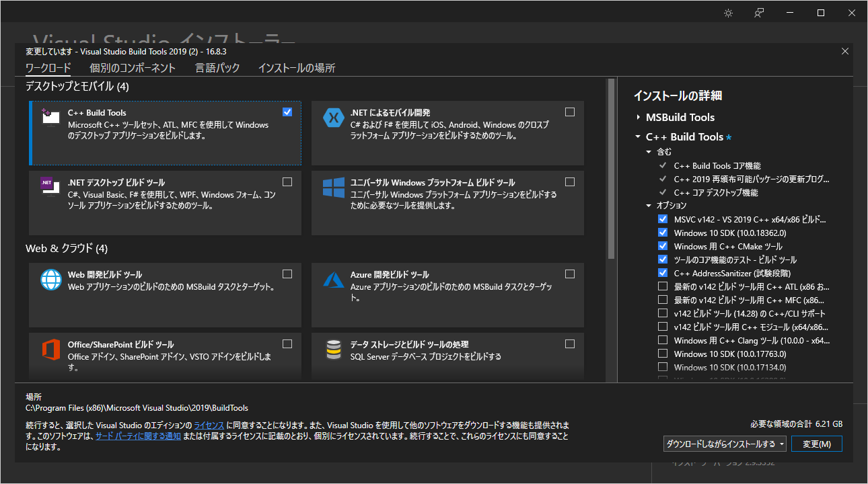Click the Azure development build tools icon
The height and width of the screenshot is (484, 868).
[334, 279]
